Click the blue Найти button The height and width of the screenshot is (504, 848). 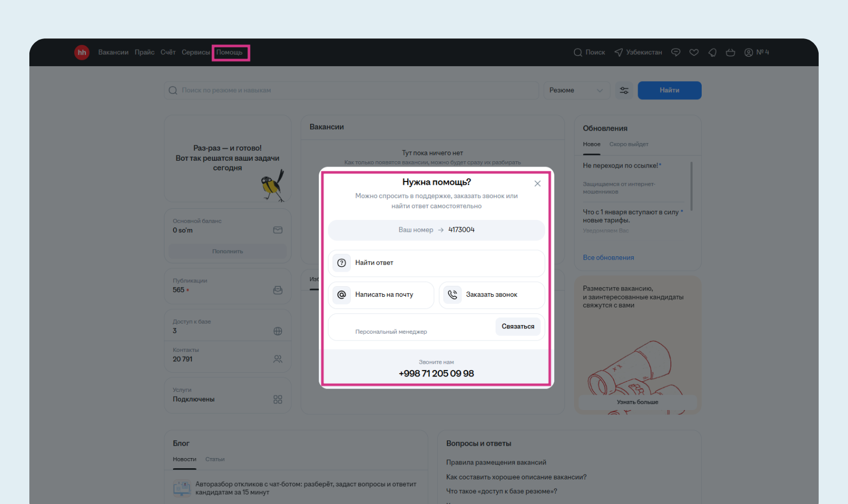(670, 90)
